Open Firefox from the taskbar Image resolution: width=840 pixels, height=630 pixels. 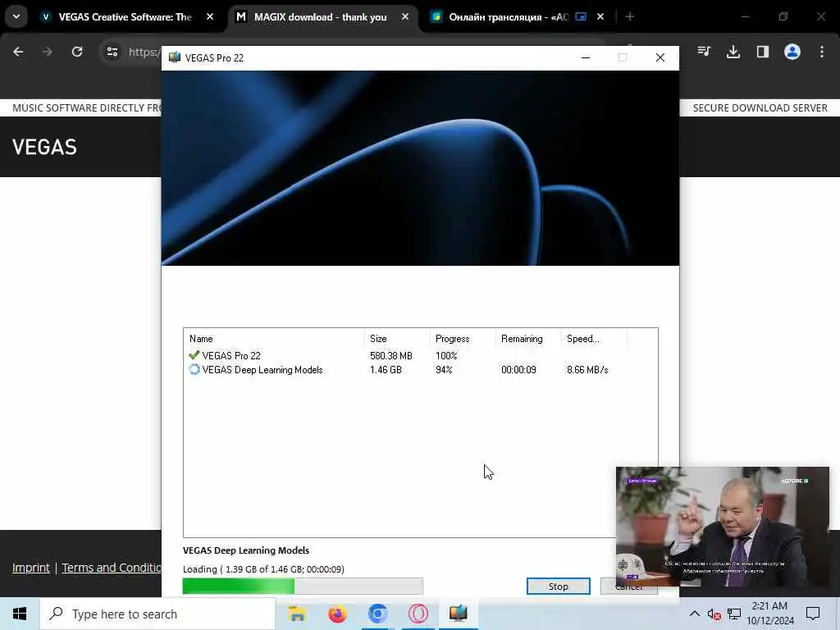click(337, 614)
